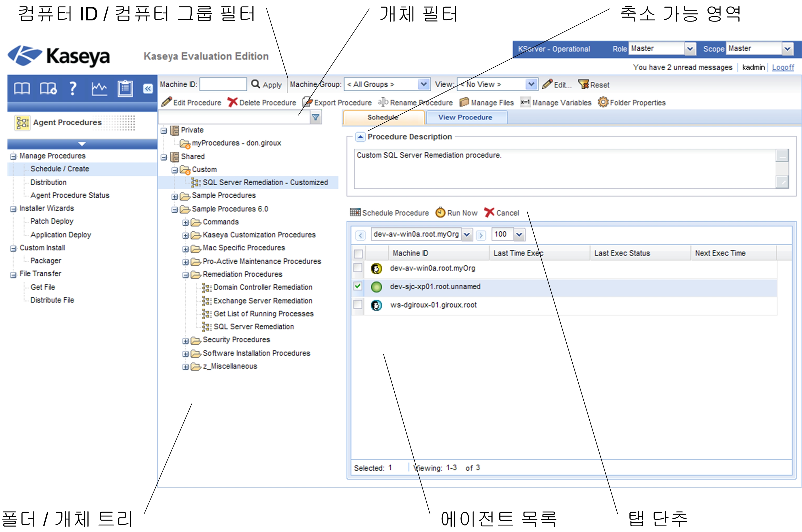The height and width of the screenshot is (532, 802).
Task: Expand the Sample Procedures folder
Action: click(174, 197)
